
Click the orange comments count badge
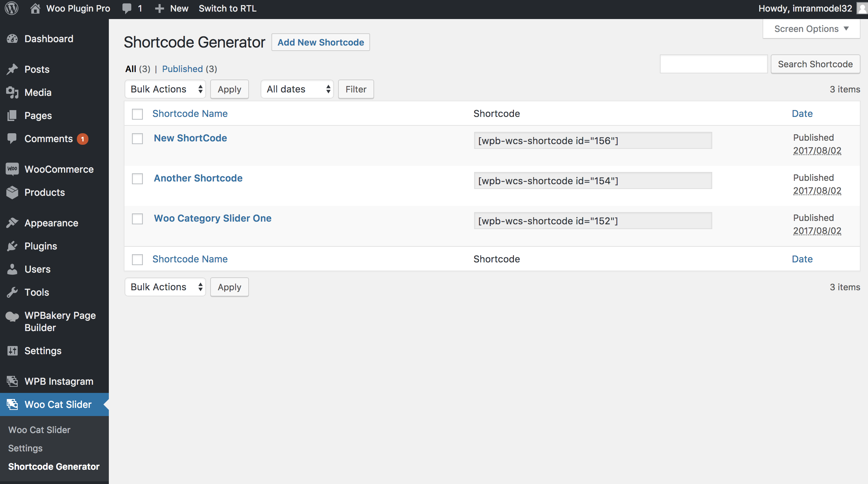(82, 139)
